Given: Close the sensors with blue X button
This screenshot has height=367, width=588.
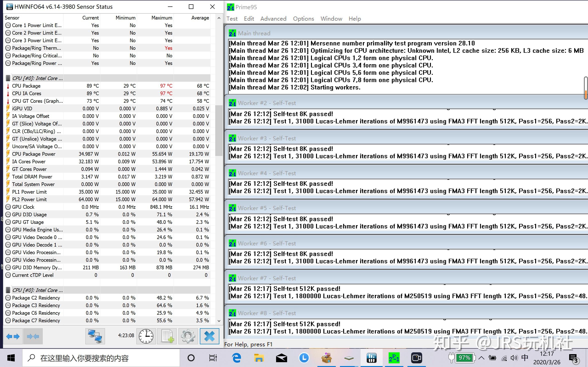Looking at the screenshot, I should click(209, 336).
